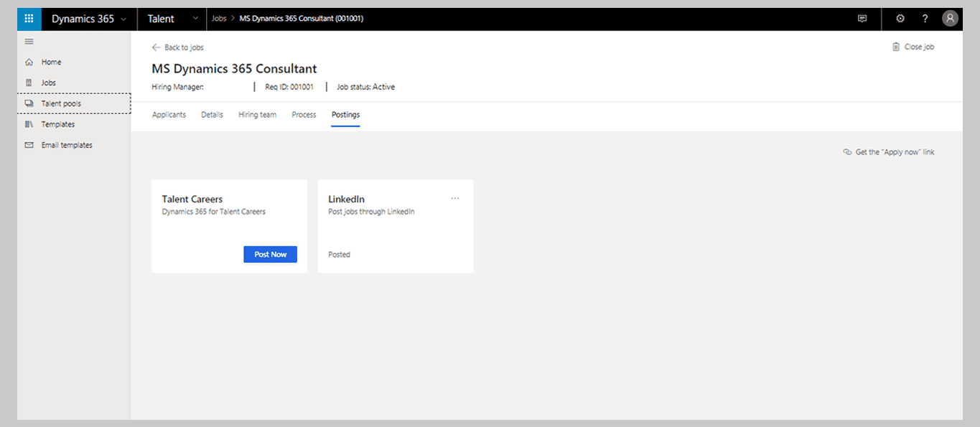
Task: Click the Templates library icon in sidebar
Action: [29, 124]
